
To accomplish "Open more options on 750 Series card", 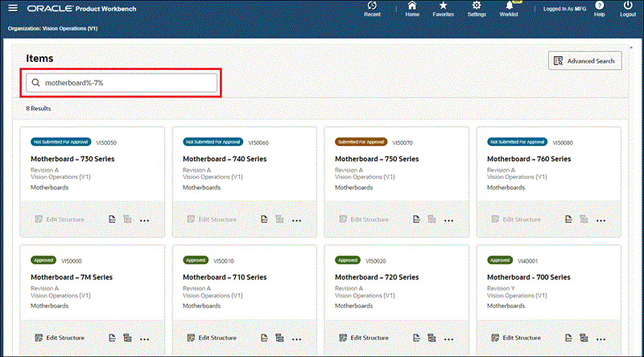I will pos(448,221).
